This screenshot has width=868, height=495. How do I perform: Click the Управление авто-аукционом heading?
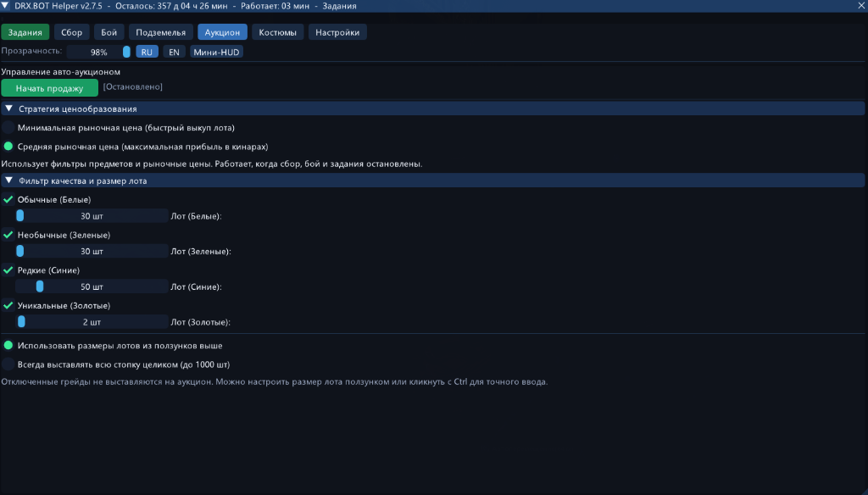pyautogui.click(x=61, y=71)
